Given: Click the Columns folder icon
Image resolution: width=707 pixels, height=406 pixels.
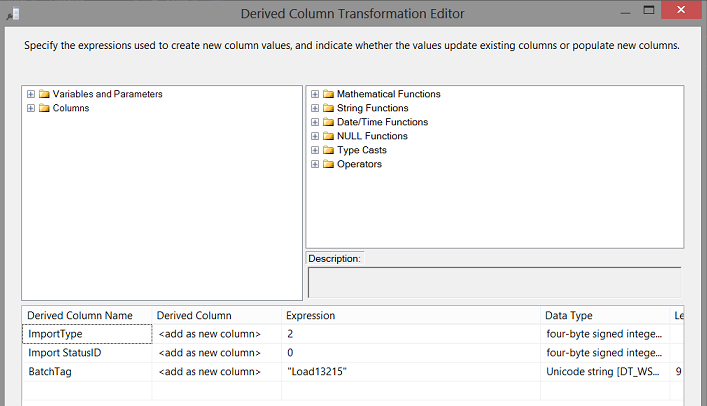Looking at the screenshot, I should tap(44, 108).
